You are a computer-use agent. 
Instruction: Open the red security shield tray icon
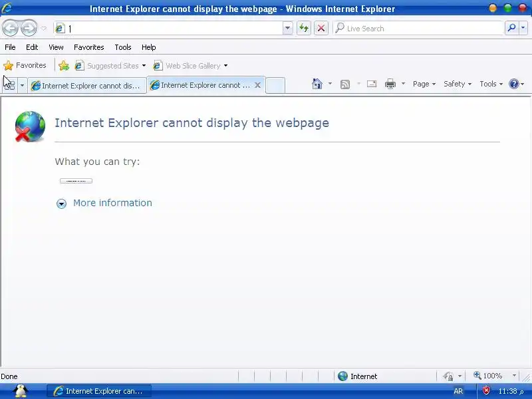(x=486, y=391)
